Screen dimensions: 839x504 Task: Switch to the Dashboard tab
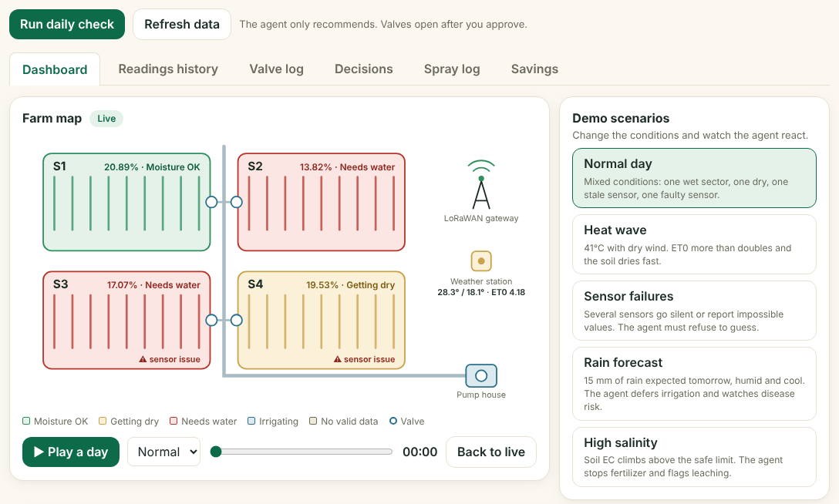[x=55, y=69]
